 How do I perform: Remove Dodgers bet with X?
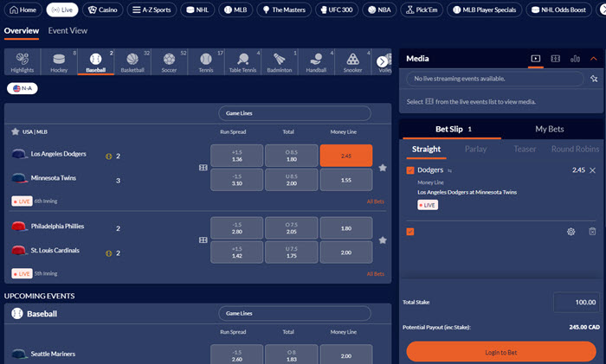tap(592, 170)
